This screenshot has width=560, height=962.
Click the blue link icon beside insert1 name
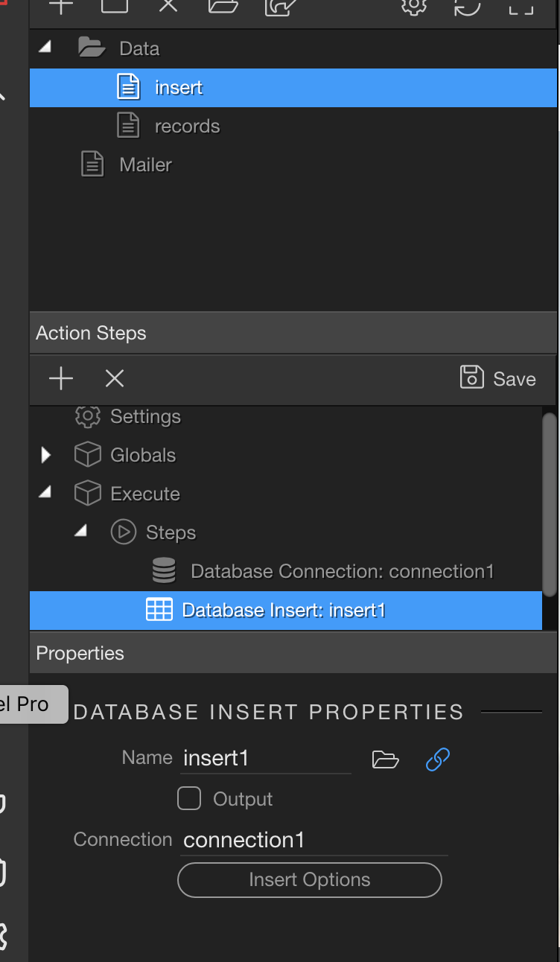438,759
